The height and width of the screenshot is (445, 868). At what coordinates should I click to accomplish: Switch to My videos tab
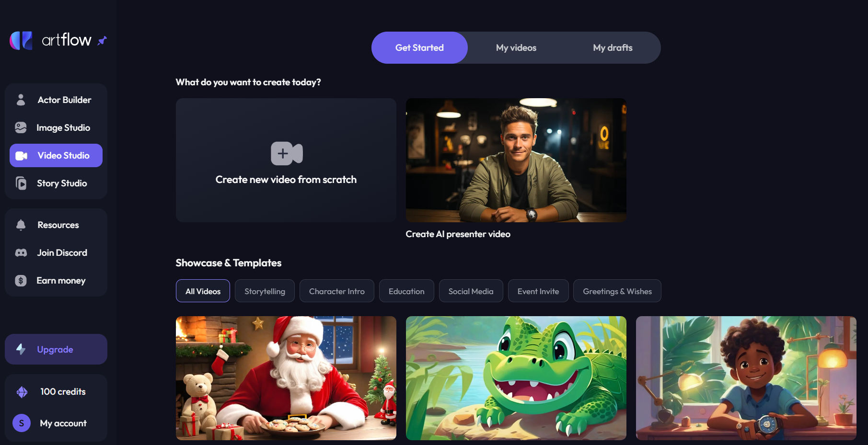[x=516, y=47]
